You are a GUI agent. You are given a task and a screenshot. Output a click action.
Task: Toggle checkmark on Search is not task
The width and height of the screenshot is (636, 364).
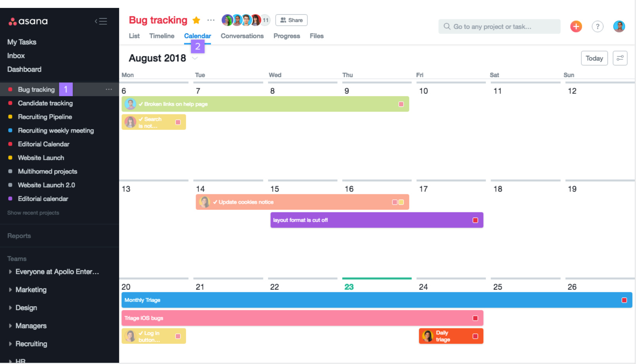coord(141,119)
